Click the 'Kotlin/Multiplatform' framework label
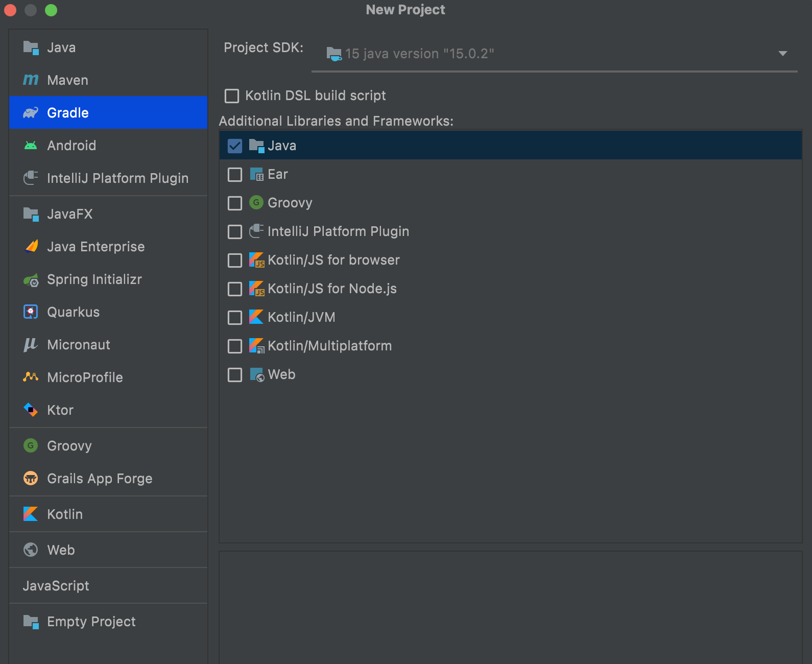This screenshot has width=812, height=664. click(330, 346)
